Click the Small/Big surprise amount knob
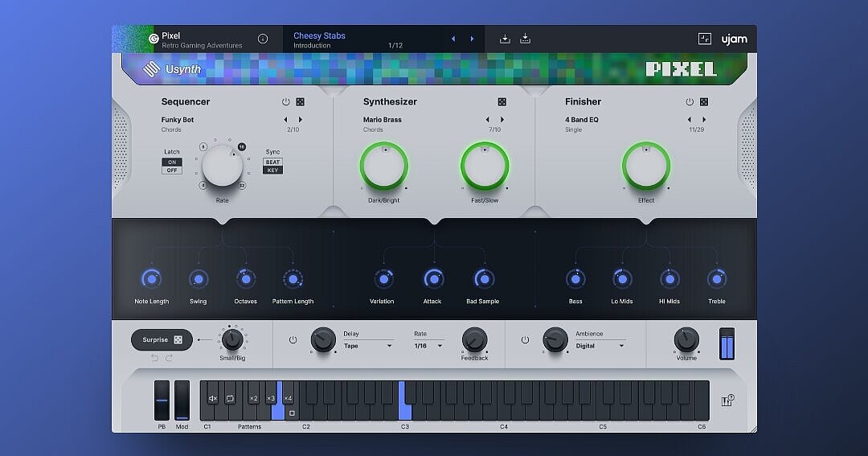The image size is (868, 456). pos(232,339)
